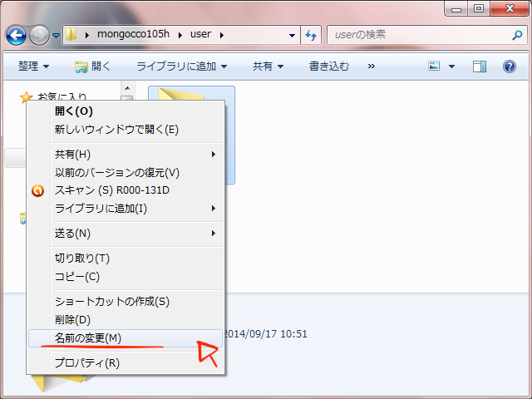Select 名前の変更(M) from context menu

88,337
